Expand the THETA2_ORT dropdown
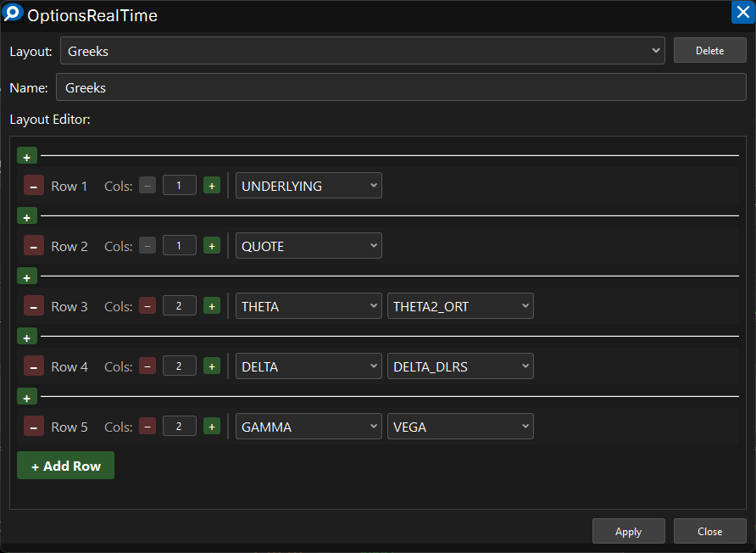This screenshot has width=756, height=553. click(460, 306)
